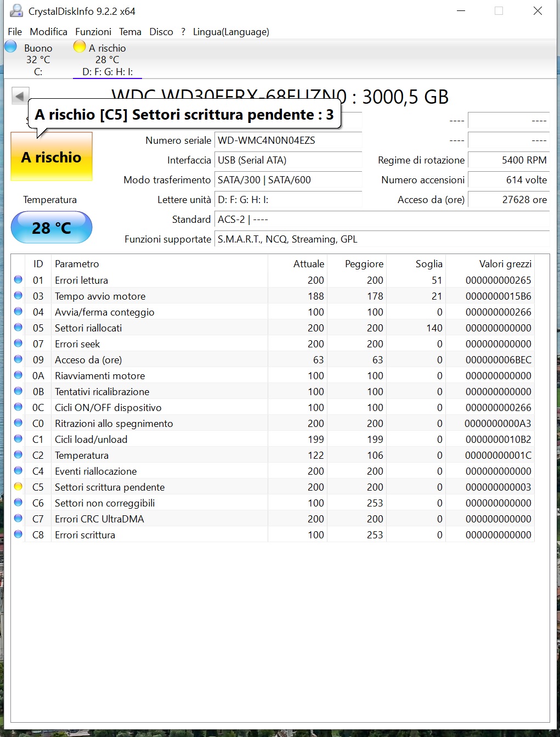The height and width of the screenshot is (737, 560).
Task: Open the Funzioni menu
Action: [93, 32]
